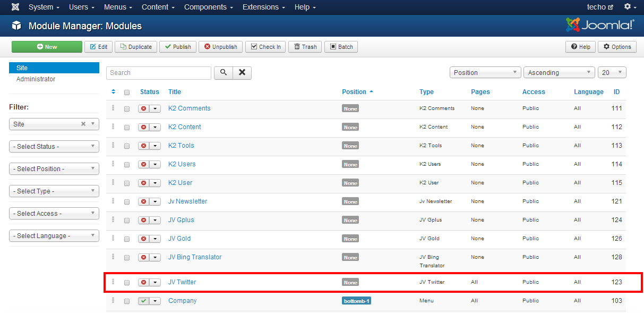Screen dimensions: 644x313
Task: Open the Select Status filter dropdown
Action: (54, 147)
